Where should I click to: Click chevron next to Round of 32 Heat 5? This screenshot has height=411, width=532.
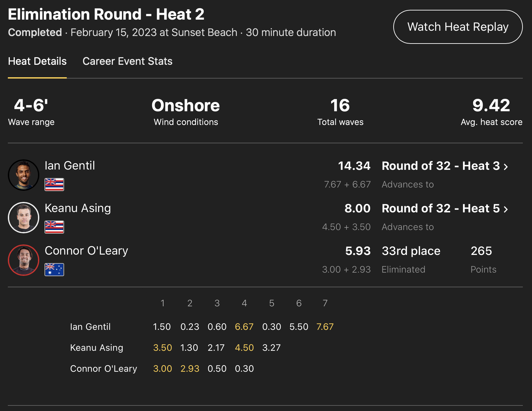pos(506,209)
